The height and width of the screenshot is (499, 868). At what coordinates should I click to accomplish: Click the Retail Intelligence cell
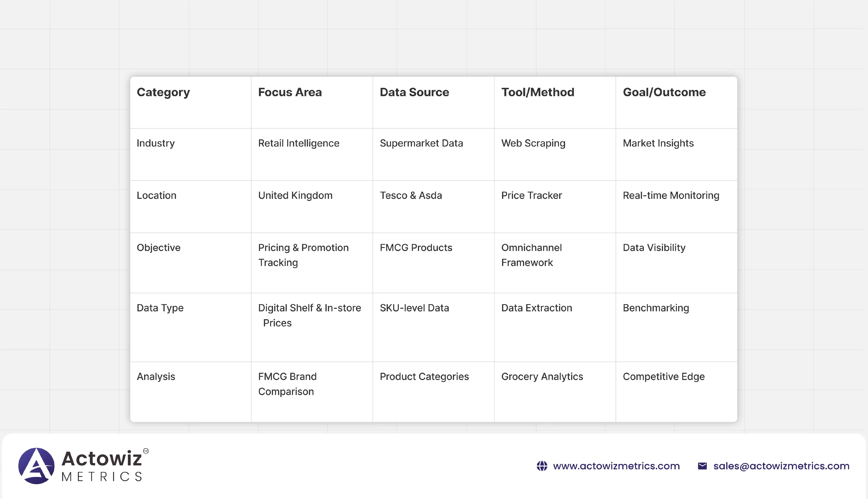299,143
